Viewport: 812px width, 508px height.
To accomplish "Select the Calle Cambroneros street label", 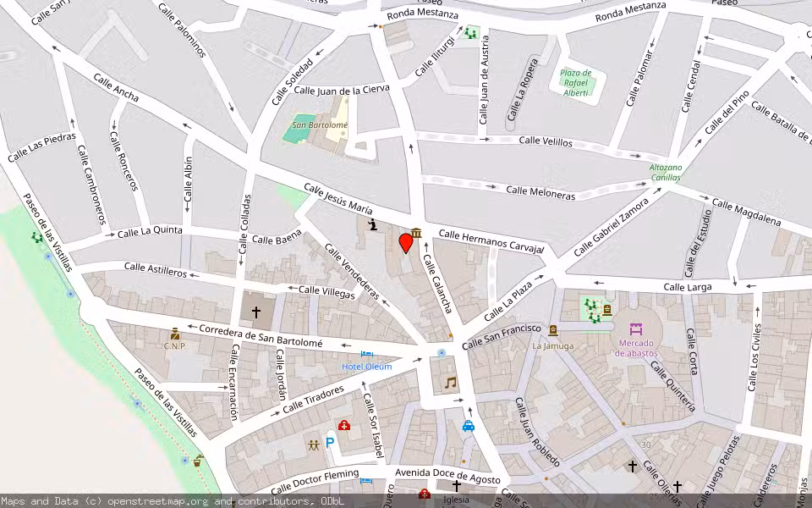I will point(91,184).
